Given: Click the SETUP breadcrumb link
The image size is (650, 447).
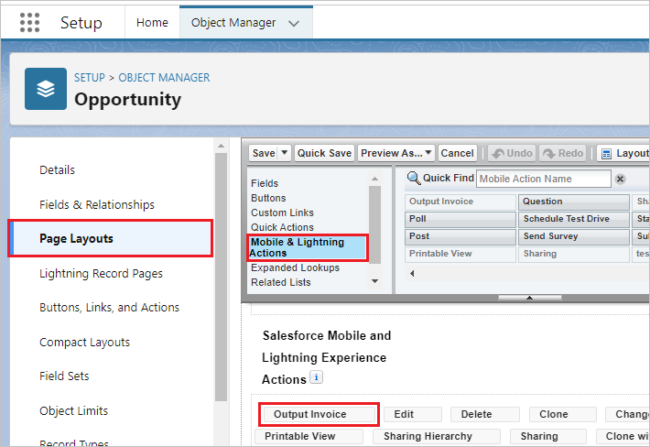Looking at the screenshot, I should tap(91, 78).
